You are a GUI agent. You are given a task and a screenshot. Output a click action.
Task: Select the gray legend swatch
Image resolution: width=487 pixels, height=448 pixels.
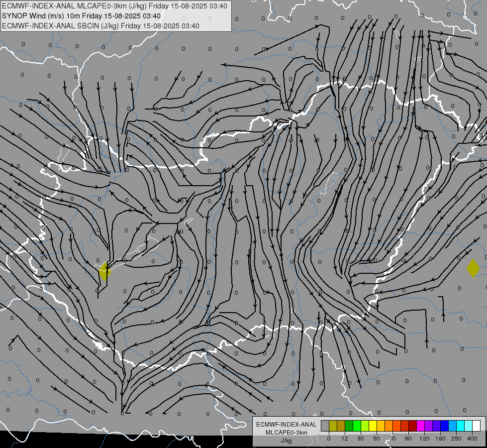coord(325,426)
